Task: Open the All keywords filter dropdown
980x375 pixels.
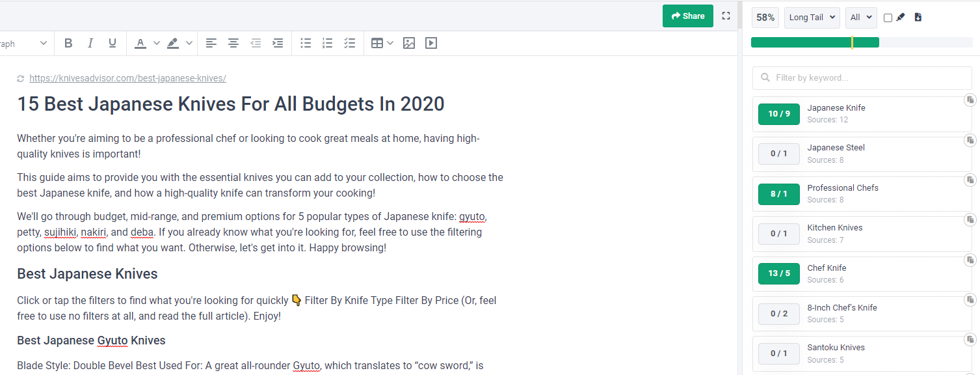Action: pos(860,18)
